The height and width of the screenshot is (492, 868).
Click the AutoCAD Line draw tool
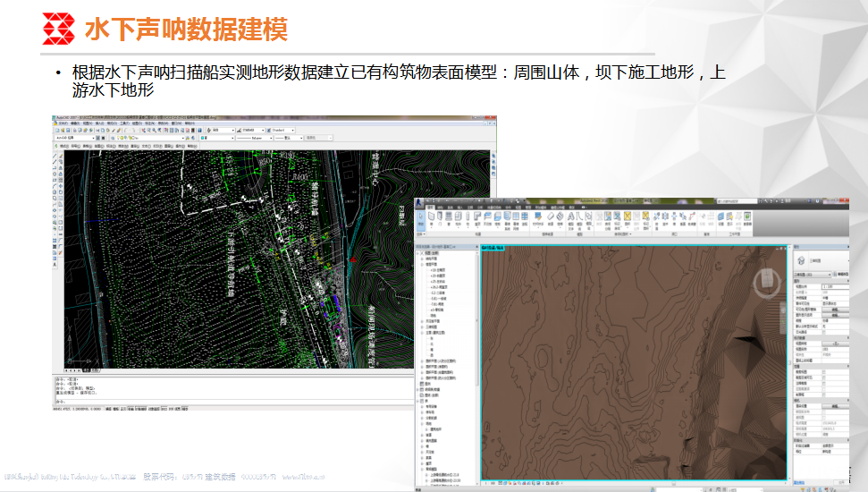point(55,157)
